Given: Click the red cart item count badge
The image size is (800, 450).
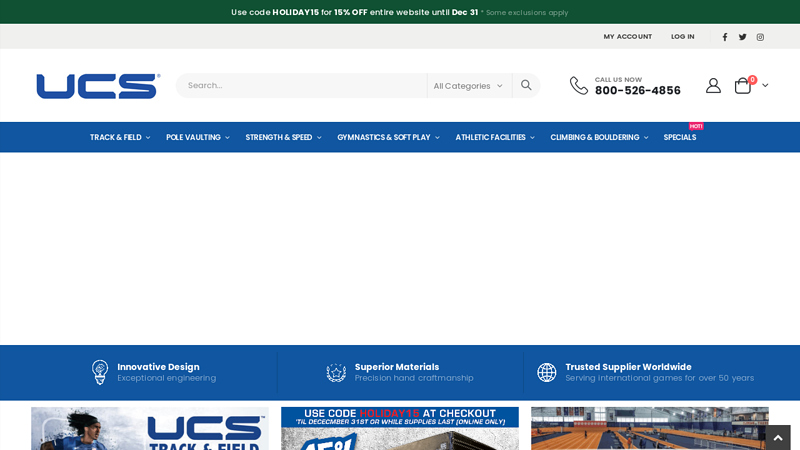Looking at the screenshot, I should (x=752, y=80).
